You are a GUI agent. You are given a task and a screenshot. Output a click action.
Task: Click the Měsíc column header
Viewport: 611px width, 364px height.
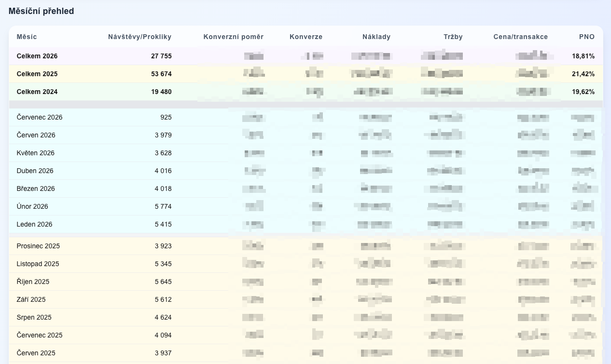27,37
